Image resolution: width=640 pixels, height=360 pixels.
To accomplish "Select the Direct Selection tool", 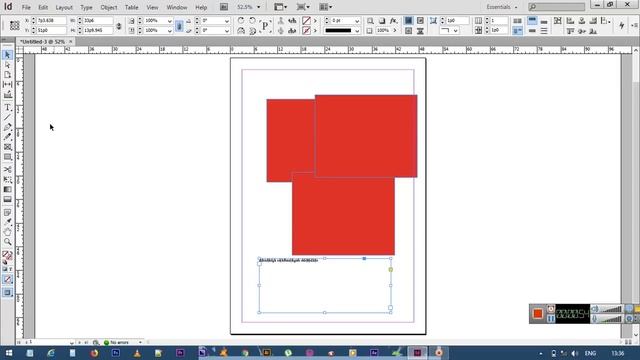I will tap(7, 65).
